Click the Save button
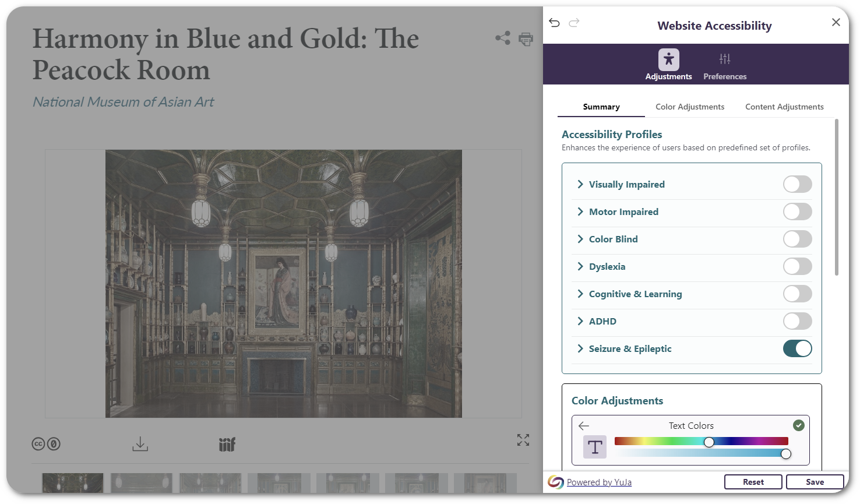The image size is (860, 504). click(814, 482)
